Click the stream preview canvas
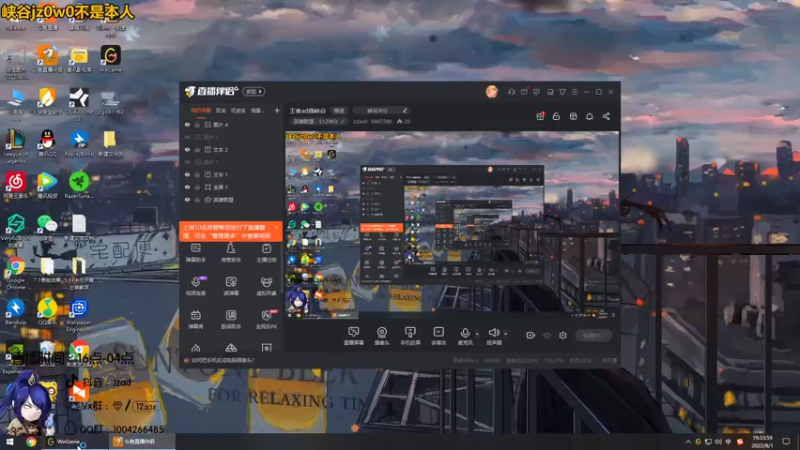800x450 pixels. [x=452, y=226]
